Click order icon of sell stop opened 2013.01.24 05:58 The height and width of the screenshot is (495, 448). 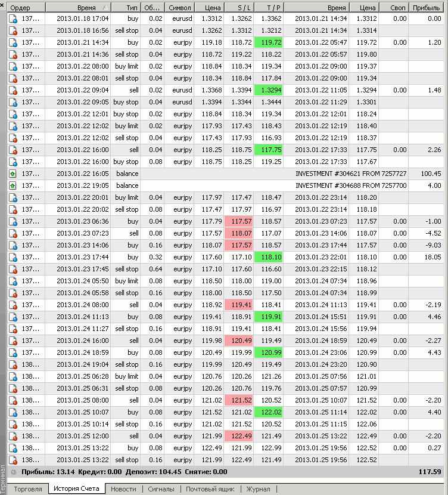point(13,293)
